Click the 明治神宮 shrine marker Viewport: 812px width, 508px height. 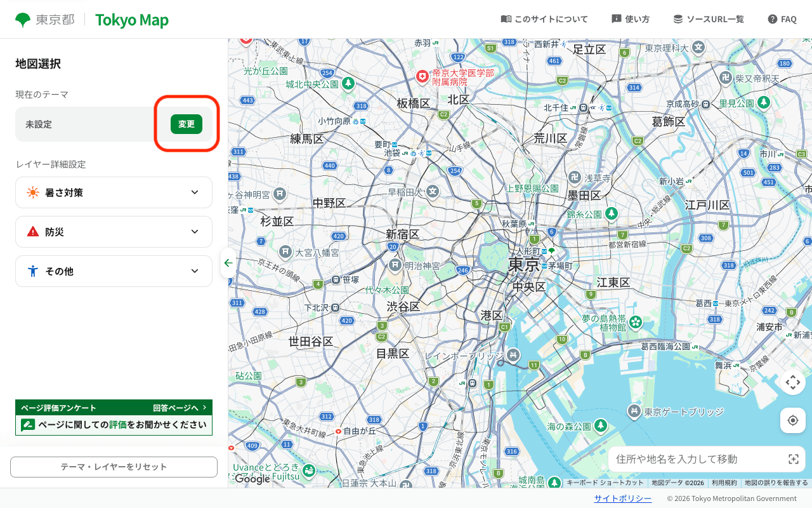coord(395,265)
